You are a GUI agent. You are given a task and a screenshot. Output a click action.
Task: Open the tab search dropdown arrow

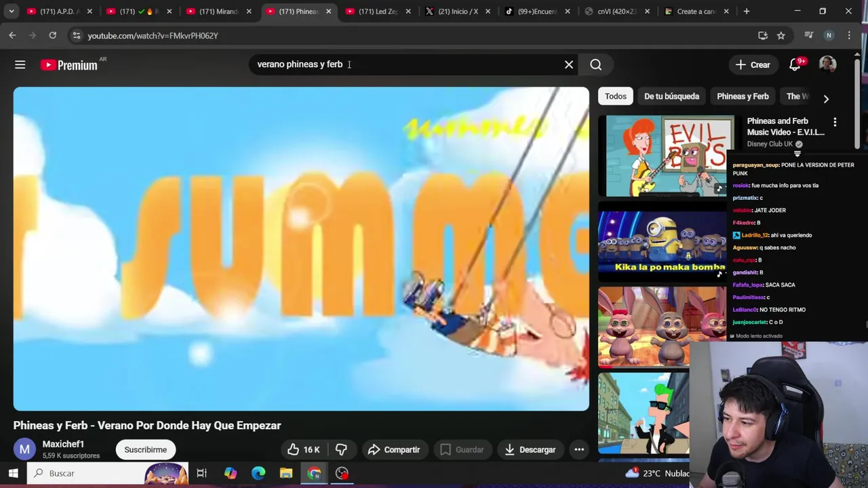(12, 12)
